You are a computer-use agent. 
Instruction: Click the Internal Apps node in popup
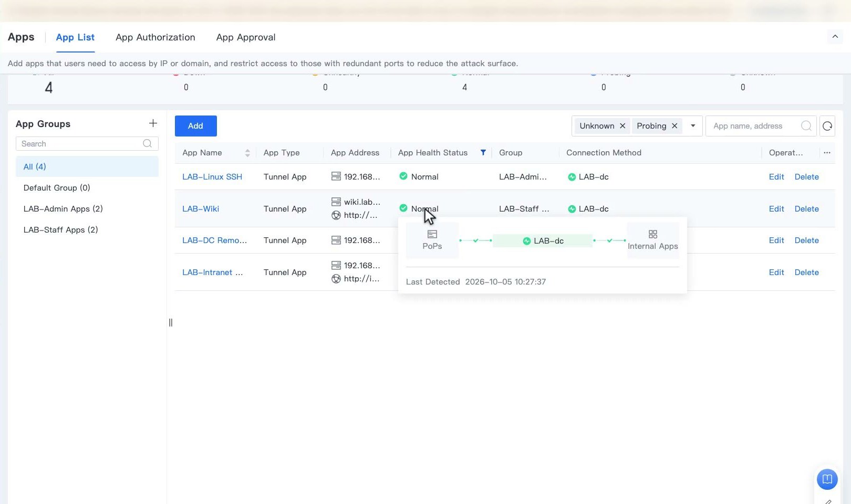pos(653,240)
